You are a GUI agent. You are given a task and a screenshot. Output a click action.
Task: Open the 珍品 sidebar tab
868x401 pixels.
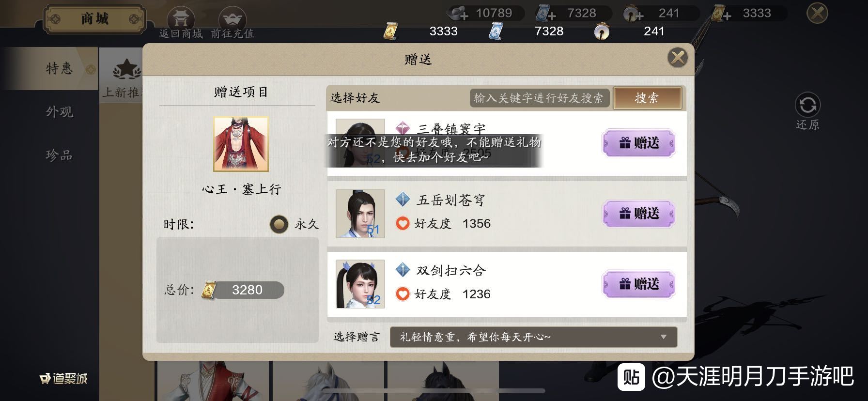tap(59, 155)
